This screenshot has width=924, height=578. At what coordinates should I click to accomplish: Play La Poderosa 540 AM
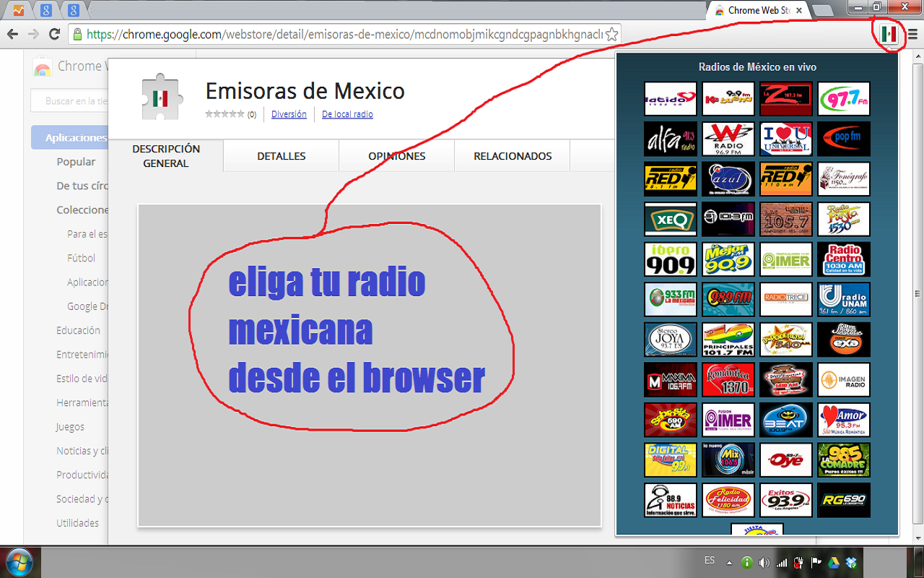(786, 340)
